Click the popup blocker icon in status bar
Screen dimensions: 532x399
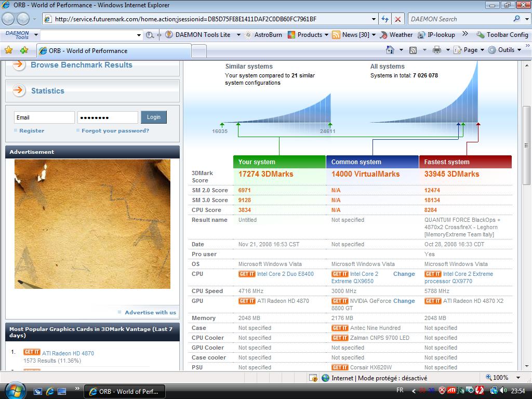(x=313, y=378)
